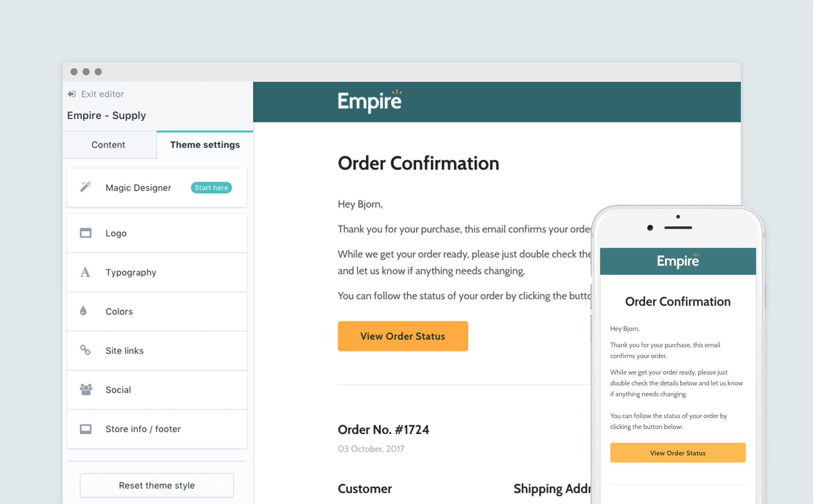This screenshot has height=504, width=813.
Task: Click the Store info footer icon
Action: click(86, 429)
